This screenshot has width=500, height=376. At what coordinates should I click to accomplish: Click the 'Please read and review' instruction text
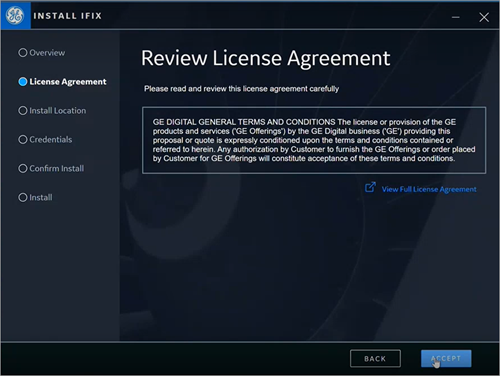(x=241, y=89)
